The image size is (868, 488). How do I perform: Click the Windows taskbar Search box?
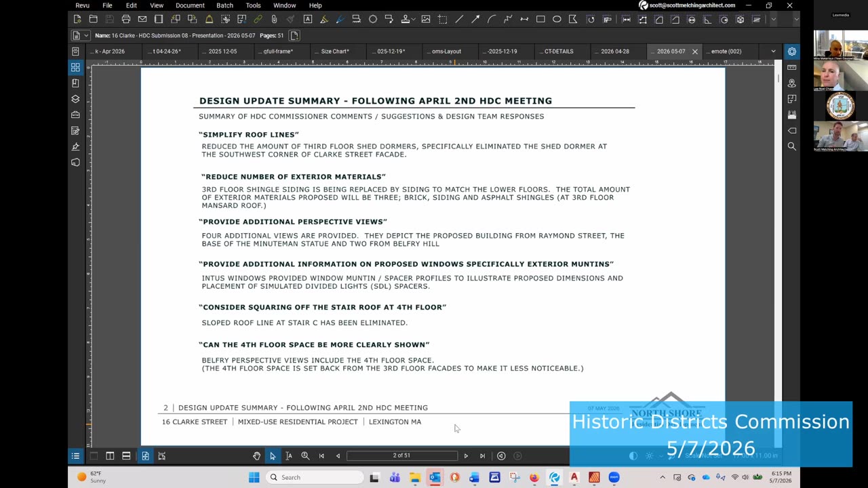(313, 477)
